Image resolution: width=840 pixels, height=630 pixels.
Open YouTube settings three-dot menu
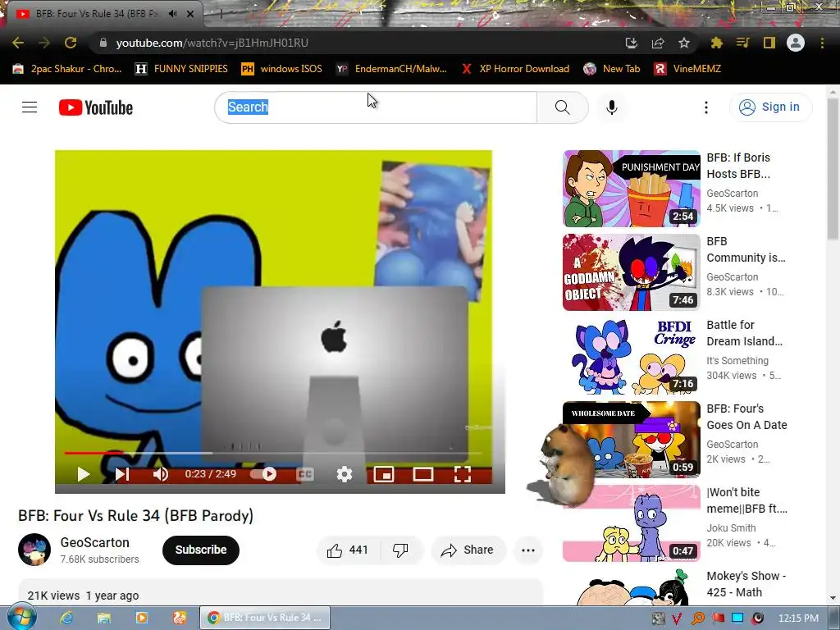tap(706, 107)
